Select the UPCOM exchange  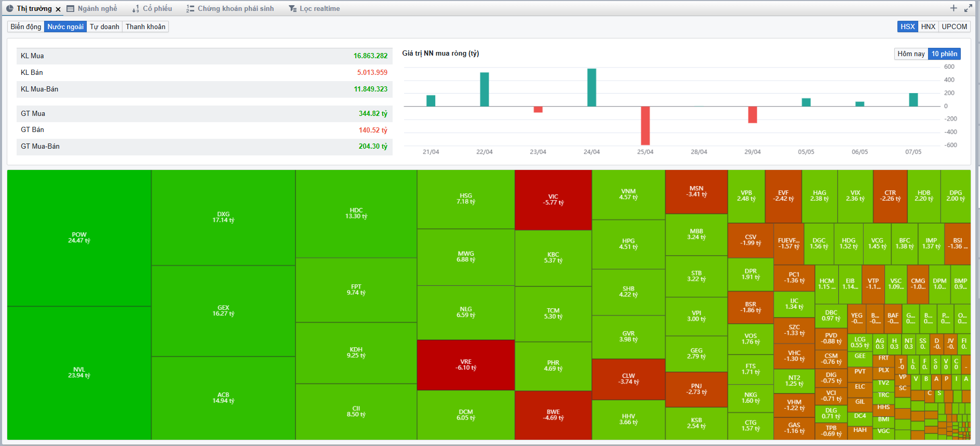click(955, 27)
